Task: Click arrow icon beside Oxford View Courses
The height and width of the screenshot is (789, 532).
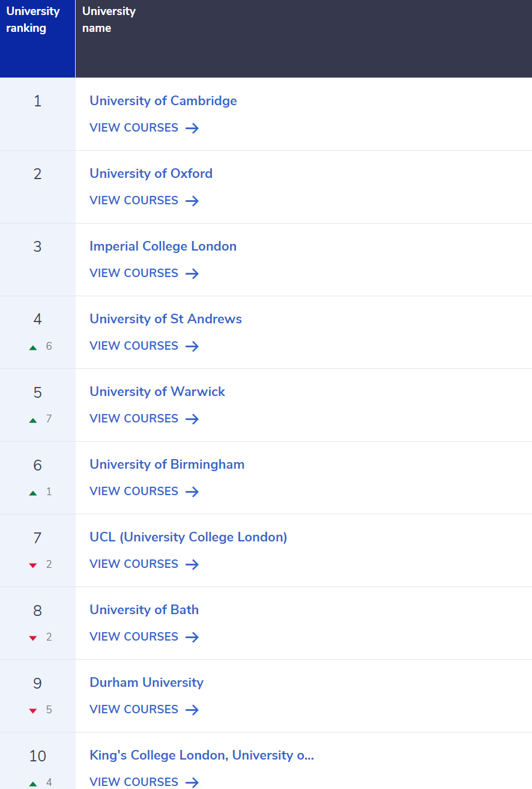Action: coord(192,201)
